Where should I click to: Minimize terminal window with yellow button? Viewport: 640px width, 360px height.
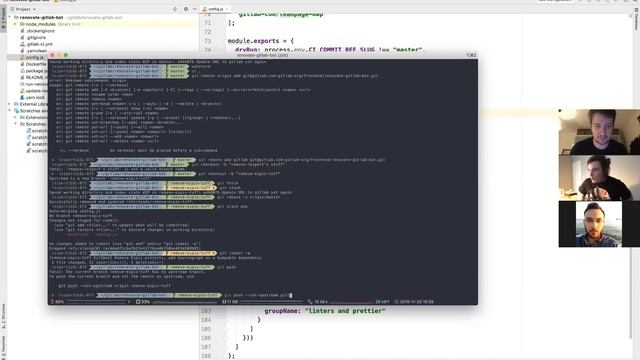click(59, 55)
